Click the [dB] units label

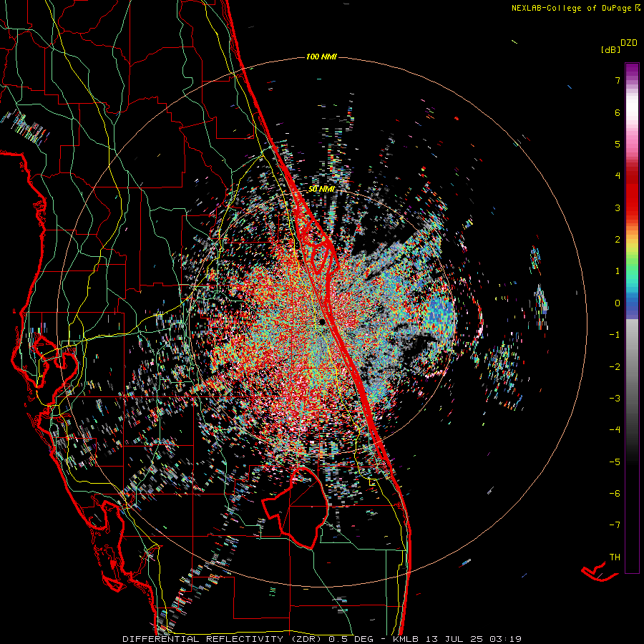pos(611,49)
